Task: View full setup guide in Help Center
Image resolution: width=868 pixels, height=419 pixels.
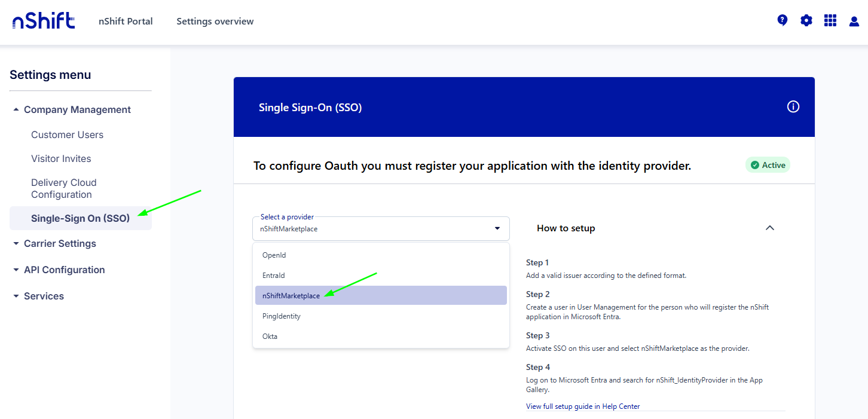Action: (583, 406)
